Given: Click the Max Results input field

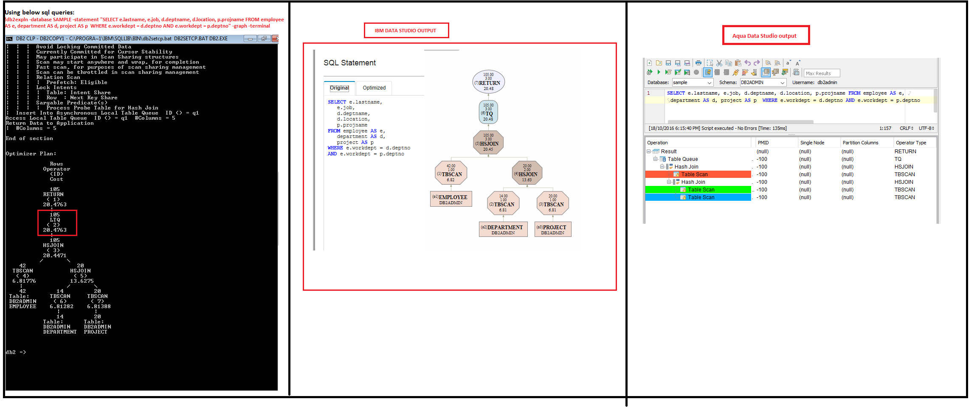Looking at the screenshot, I should 822,73.
